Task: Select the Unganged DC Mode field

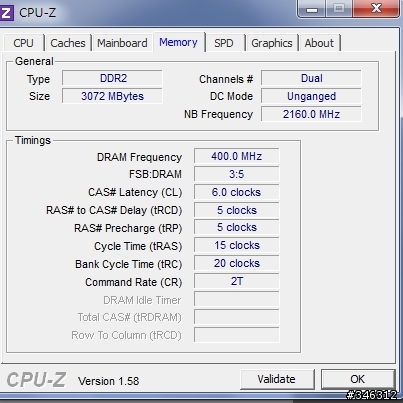Action: click(x=311, y=96)
